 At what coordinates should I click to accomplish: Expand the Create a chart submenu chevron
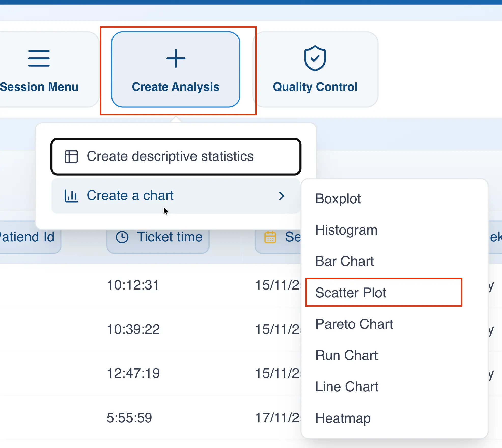point(282,196)
